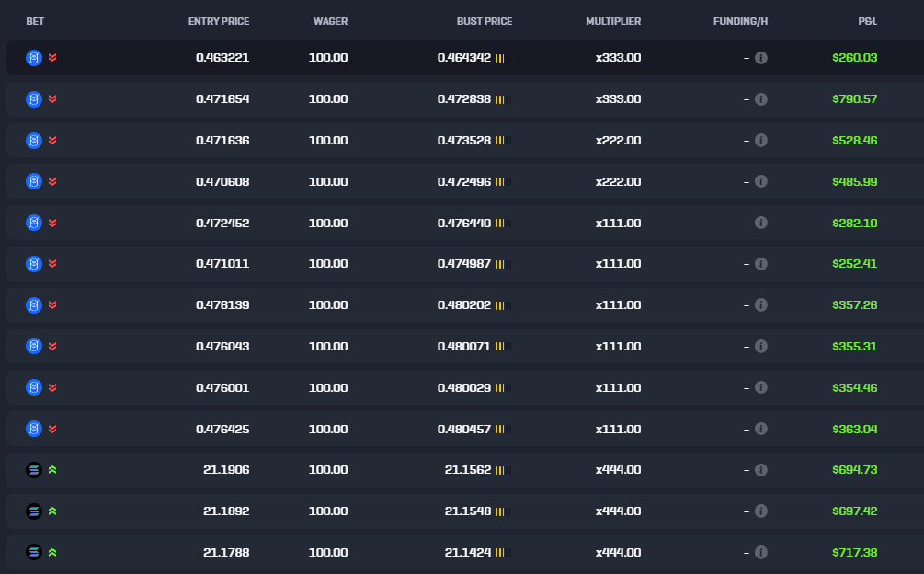Click the coin icon in the 0.470608 entry row
924x574 pixels.
coord(34,181)
